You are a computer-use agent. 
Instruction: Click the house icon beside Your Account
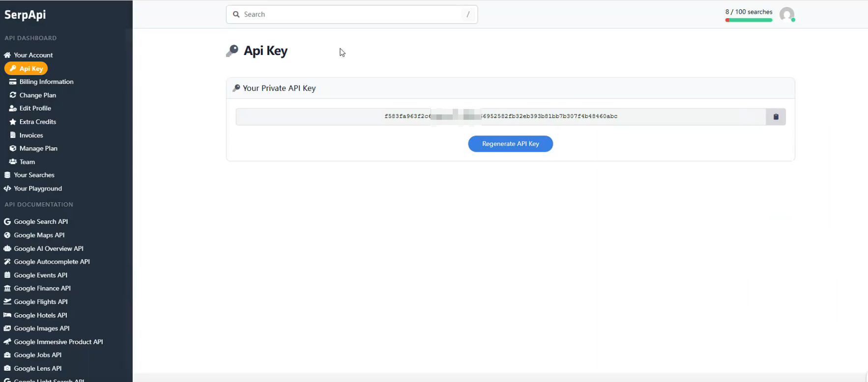(7, 55)
